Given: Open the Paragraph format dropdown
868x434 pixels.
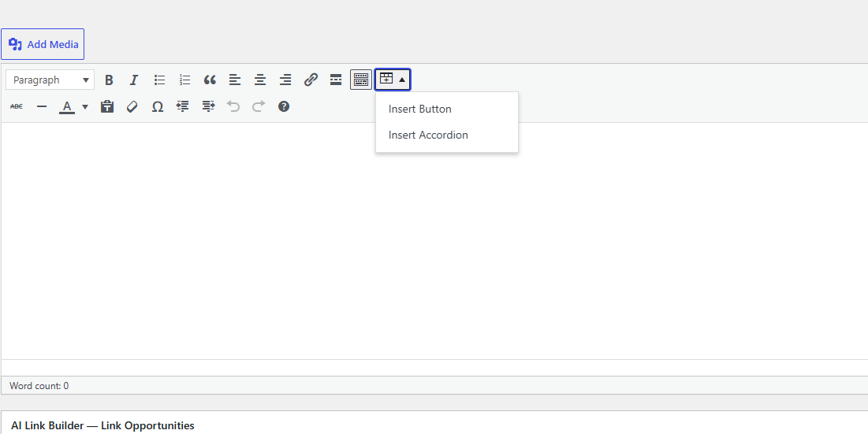Looking at the screenshot, I should coord(50,80).
